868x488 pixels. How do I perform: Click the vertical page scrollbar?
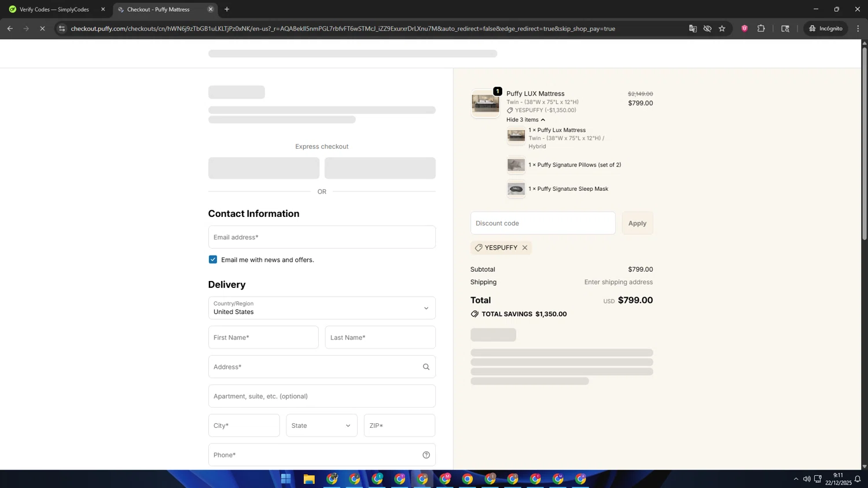pos(865,143)
